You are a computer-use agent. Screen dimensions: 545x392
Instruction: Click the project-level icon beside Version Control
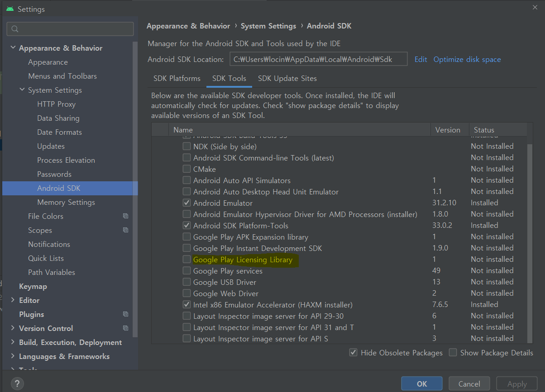pos(125,328)
